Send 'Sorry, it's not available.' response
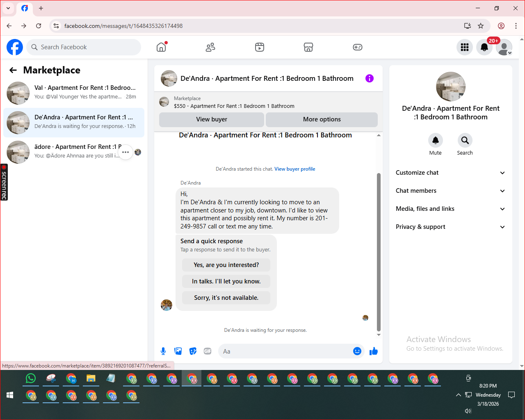The width and height of the screenshot is (525, 420). 226,298
